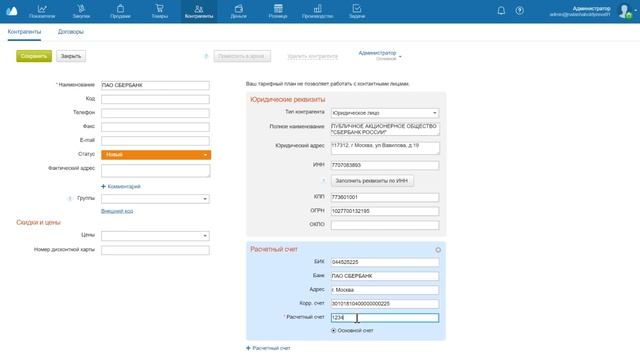Click the Номер дисконтной карты field
640x360 pixels.
pos(155,250)
